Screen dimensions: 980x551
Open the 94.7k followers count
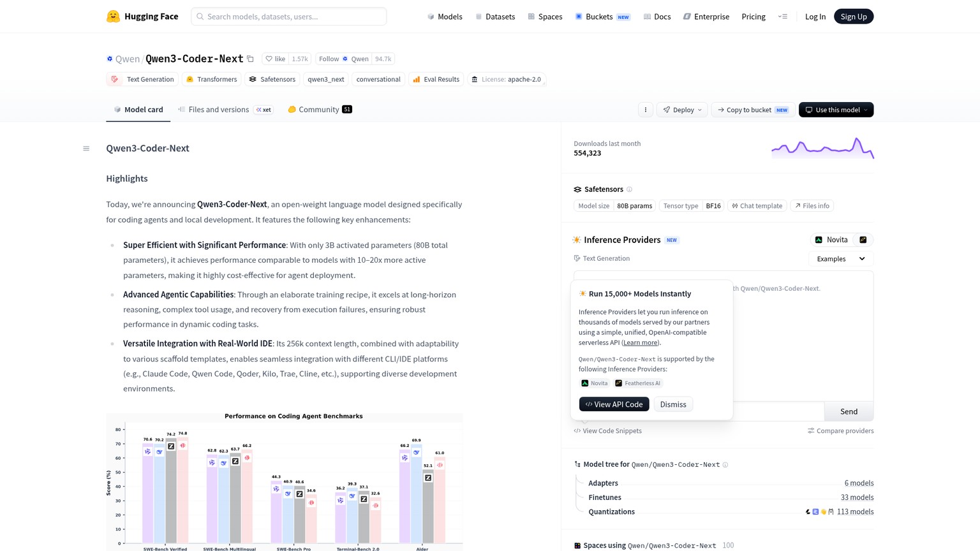click(x=383, y=59)
